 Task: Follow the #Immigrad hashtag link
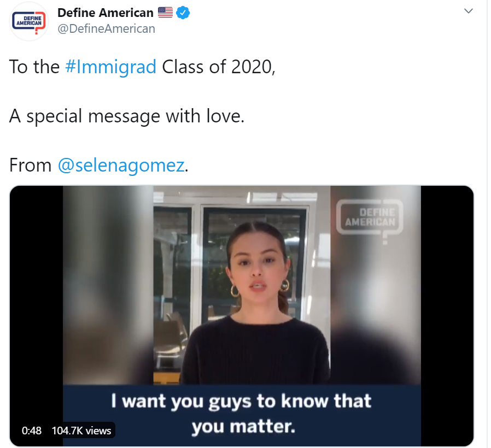coord(110,67)
